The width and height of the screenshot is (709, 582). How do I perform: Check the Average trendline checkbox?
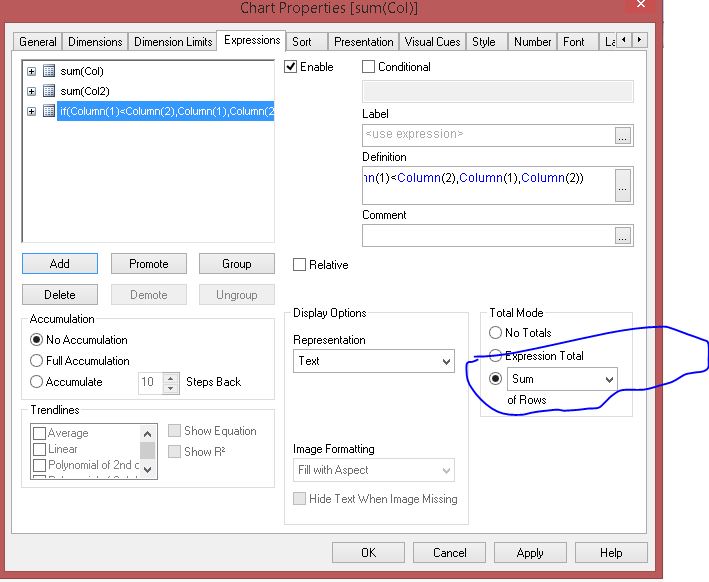click(x=39, y=433)
